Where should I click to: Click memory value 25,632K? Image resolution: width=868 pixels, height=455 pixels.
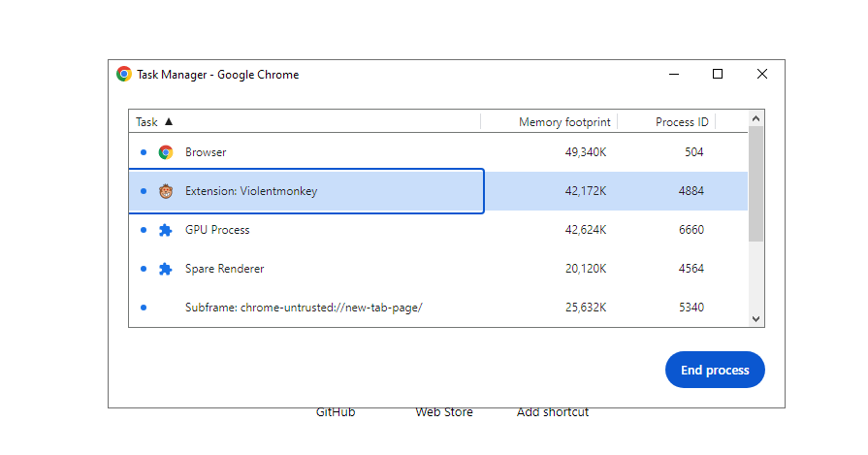coord(586,308)
